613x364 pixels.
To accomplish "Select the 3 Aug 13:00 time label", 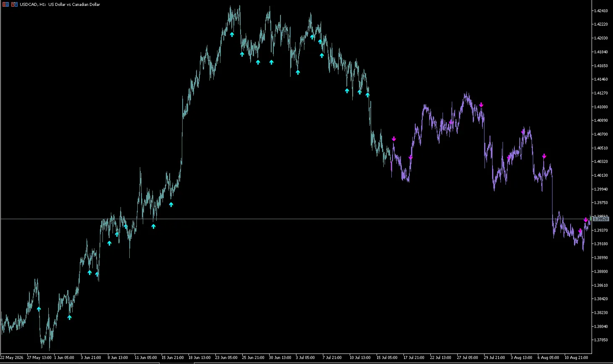I will tap(521, 358).
